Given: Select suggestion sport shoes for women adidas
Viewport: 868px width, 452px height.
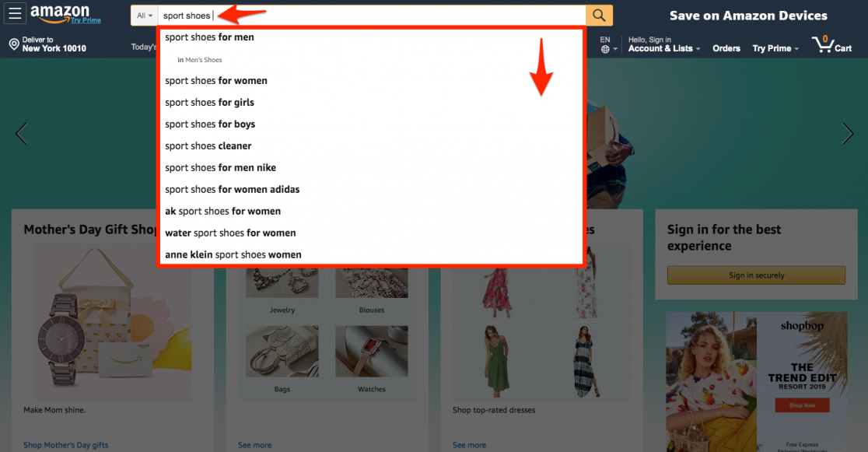Looking at the screenshot, I should pyautogui.click(x=232, y=188).
